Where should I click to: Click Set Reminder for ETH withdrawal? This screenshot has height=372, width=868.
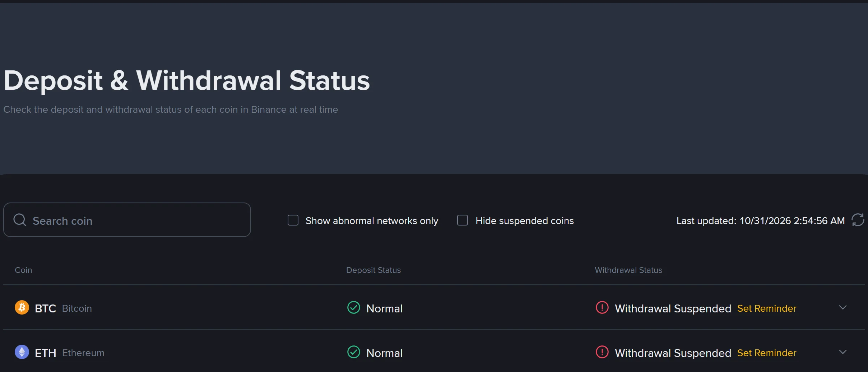[x=767, y=353]
